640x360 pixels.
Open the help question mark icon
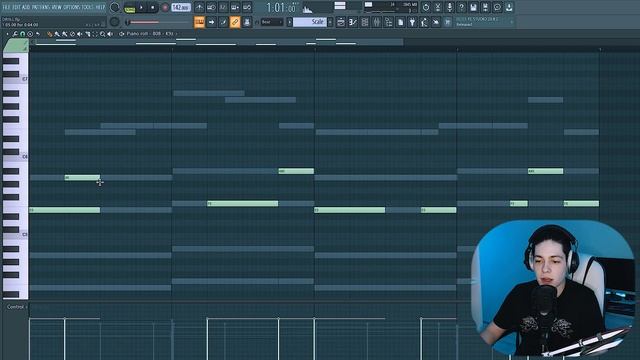(461, 7)
